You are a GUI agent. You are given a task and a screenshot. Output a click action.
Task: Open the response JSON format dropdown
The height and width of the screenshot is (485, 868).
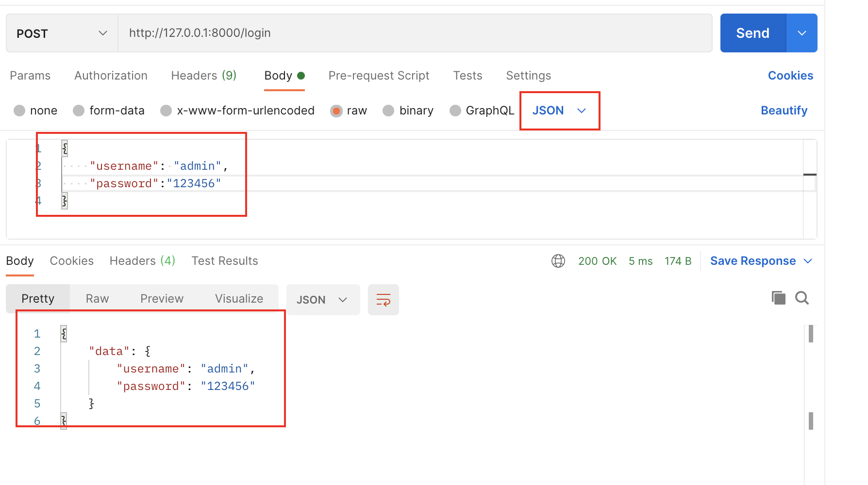tap(323, 300)
